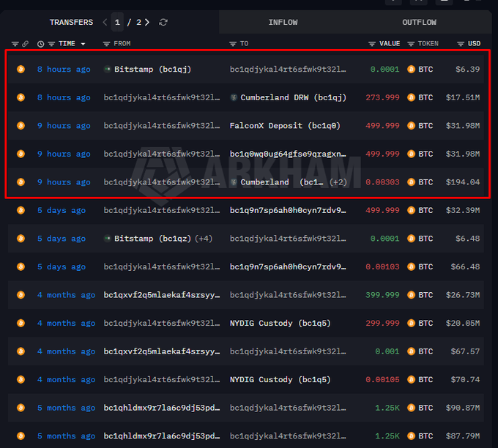The height and width of the screenshot is (448, 498).
Task: Refresh the transfers list
Action: pyautogui.click(x=163, y=22)
